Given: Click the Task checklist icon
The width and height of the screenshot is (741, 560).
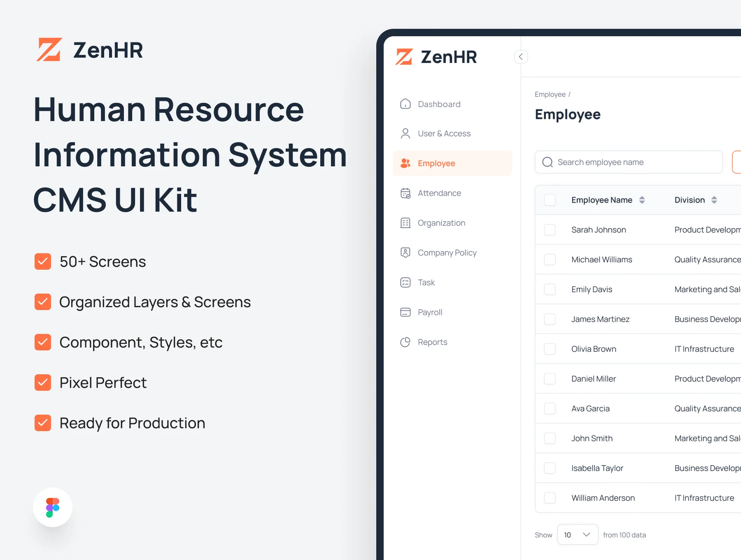Looking at the screenshot, I should (405, 282).
